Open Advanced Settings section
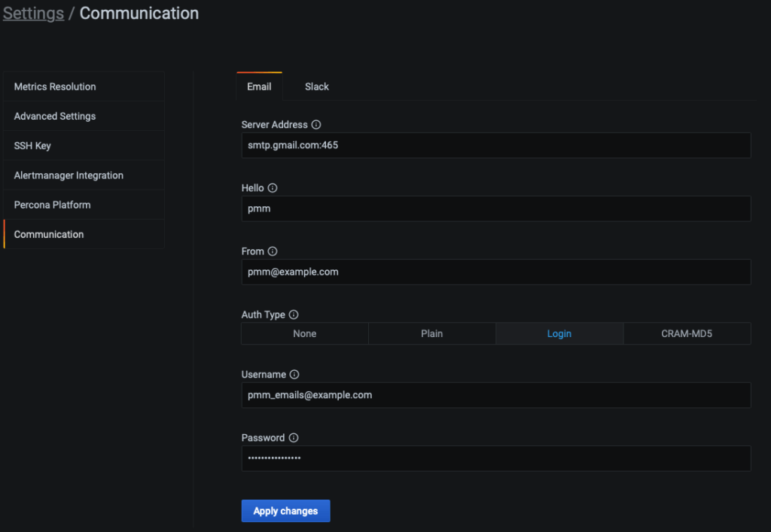Image resolution: width=771 pixels, height=532 pixels. click(55, 116)
